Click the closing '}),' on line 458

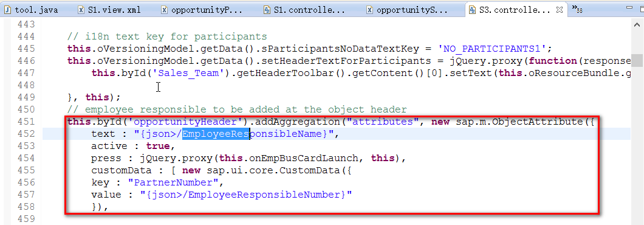coord(100,207)
